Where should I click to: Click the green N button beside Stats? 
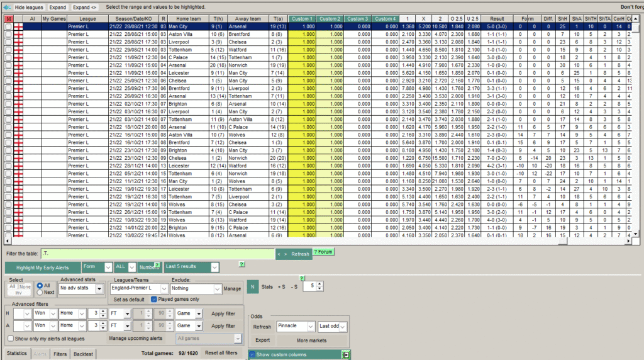[252, 287]
